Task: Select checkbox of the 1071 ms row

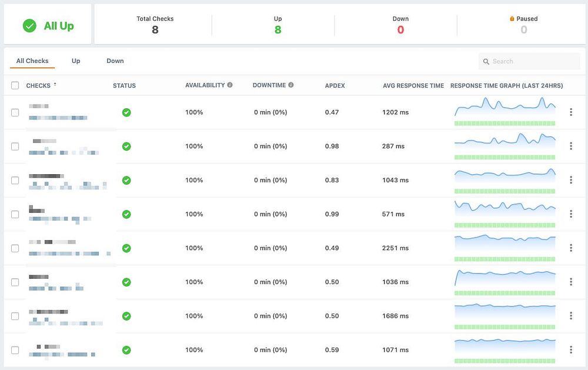Action: click(x=15, y=350)
